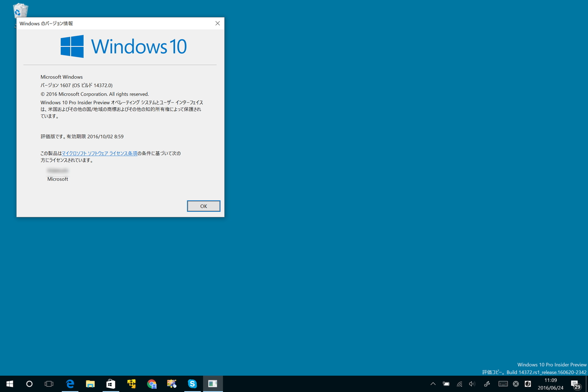Click the licensee name 'Microsoft'
The image size is (588, 392).
pos(57,179)
